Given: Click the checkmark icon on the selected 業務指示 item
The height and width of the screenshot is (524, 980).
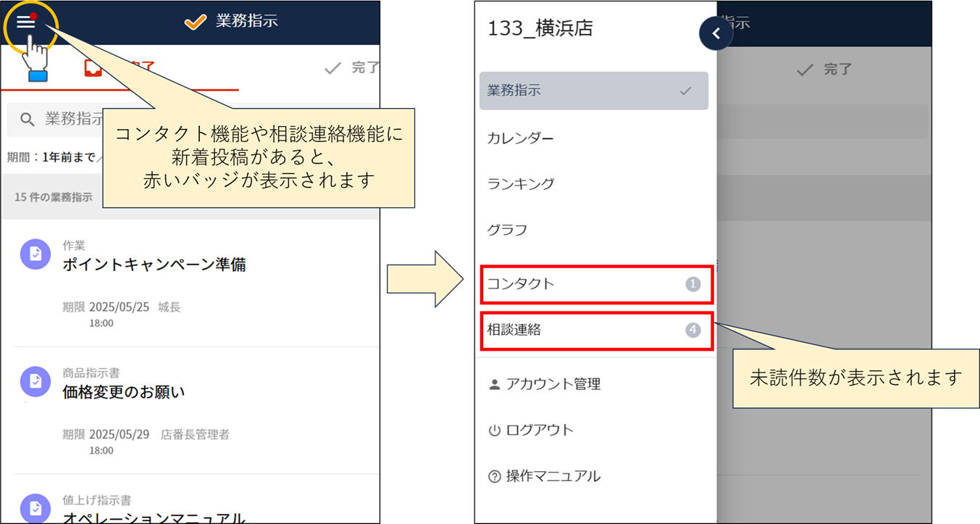Looking at the screenshot, I should pyautogui.click(x=685, y=91).
